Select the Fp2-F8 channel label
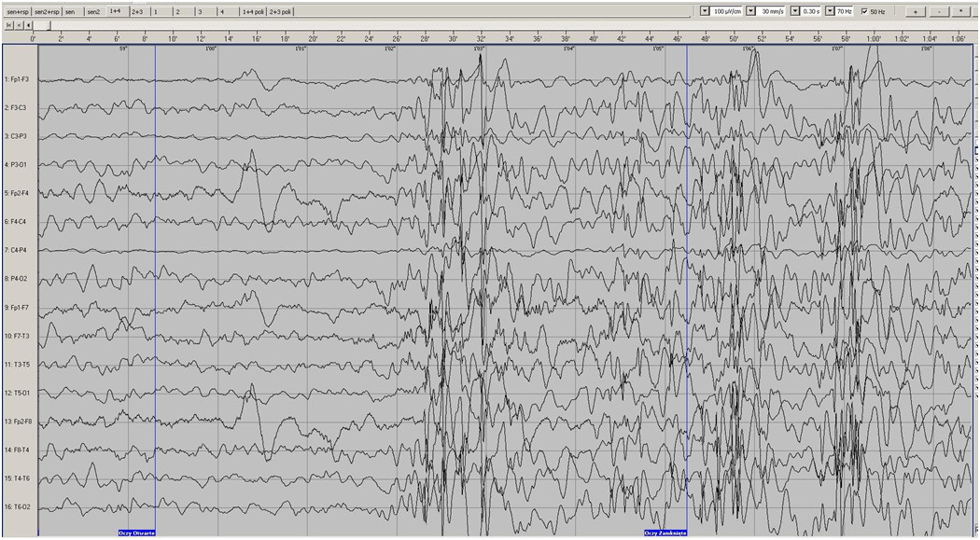980x540 pixels. pyautogui.click(x=20, y=422)
